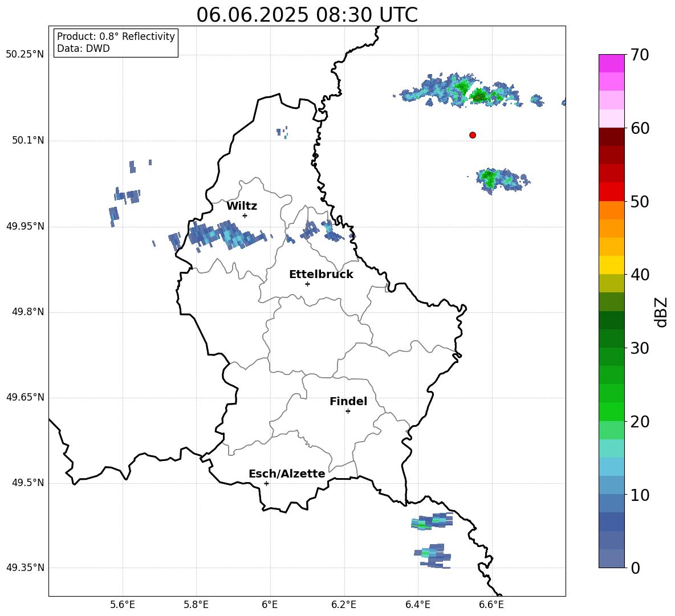The height and width of the screenshot is (616, 675).
Task: Click the 0 value on the colorbar
Action: click(x=635, y=568)
